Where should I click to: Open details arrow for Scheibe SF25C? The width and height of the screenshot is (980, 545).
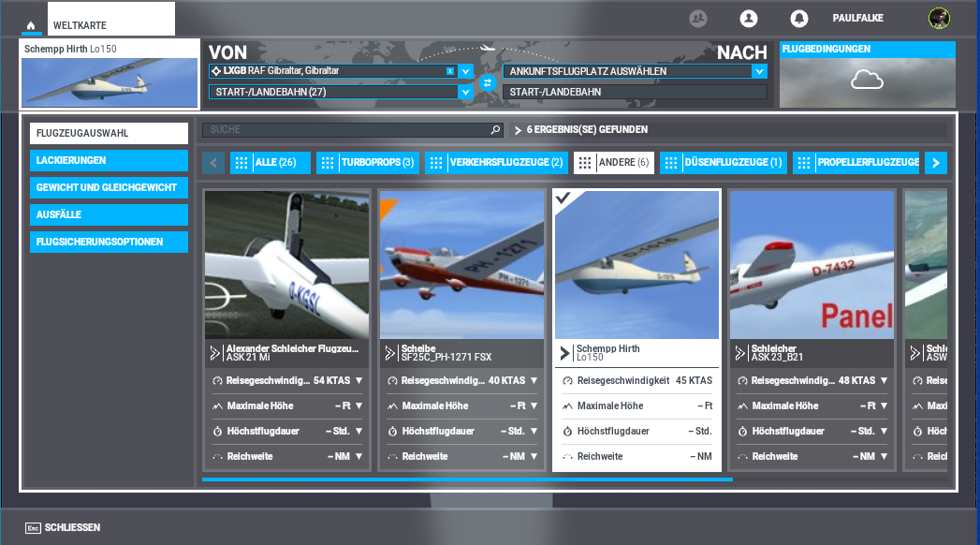click(x=389, y=353)
